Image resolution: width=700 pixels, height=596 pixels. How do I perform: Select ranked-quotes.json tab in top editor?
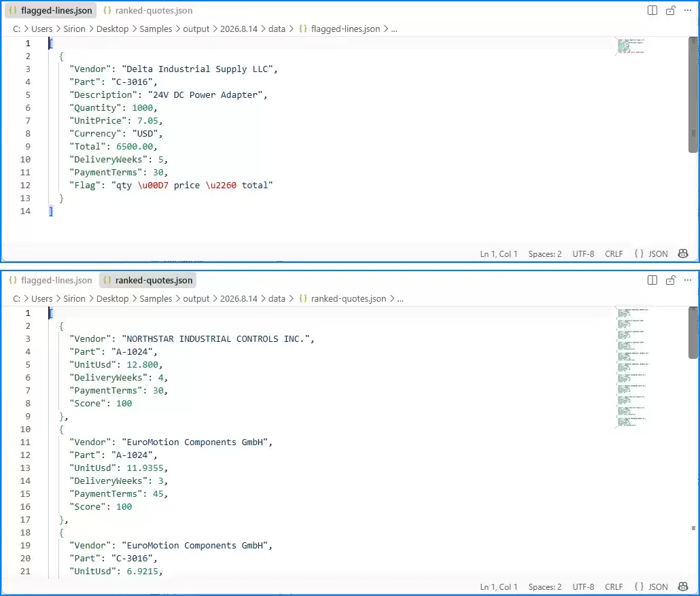(x=148, y=10)
